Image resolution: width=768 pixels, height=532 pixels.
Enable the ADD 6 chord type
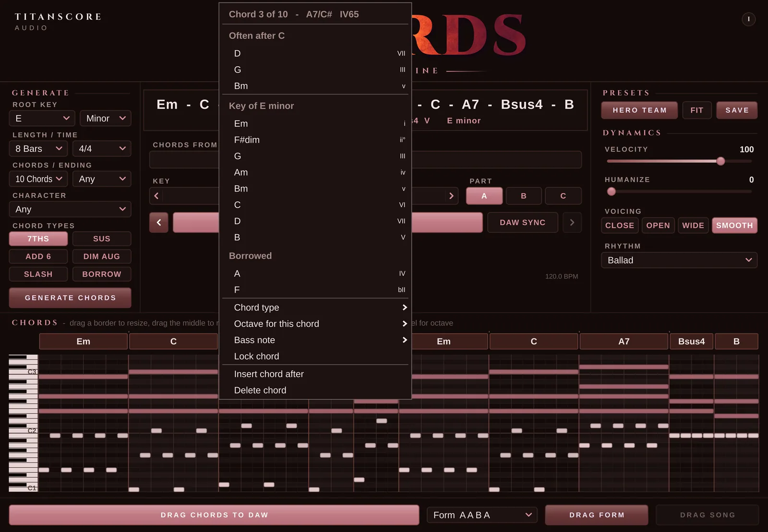pos(38,256)
